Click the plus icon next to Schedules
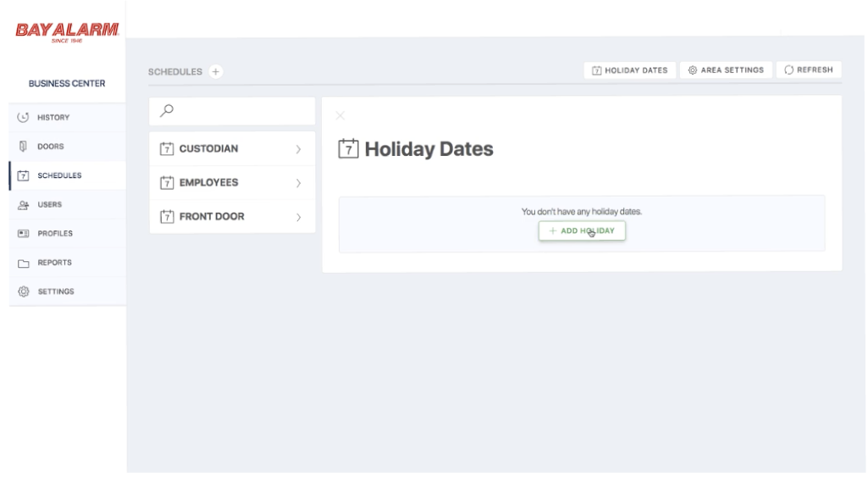This screenshot has height=489, width=868. coord(216,71)
